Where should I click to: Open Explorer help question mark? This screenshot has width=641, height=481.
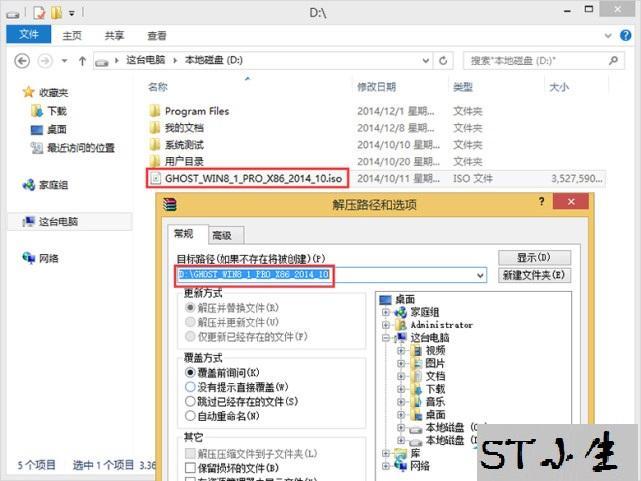[x=625, y=36]
